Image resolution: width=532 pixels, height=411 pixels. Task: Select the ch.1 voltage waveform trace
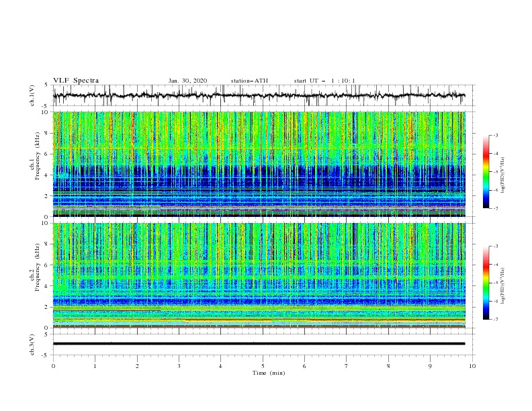[259, 95]
